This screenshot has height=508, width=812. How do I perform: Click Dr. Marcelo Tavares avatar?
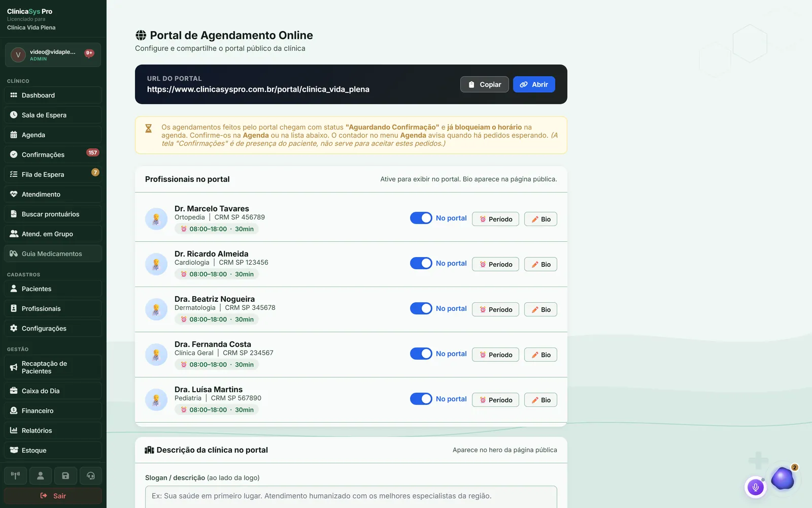pyautogui.click(x=156, y=219)
